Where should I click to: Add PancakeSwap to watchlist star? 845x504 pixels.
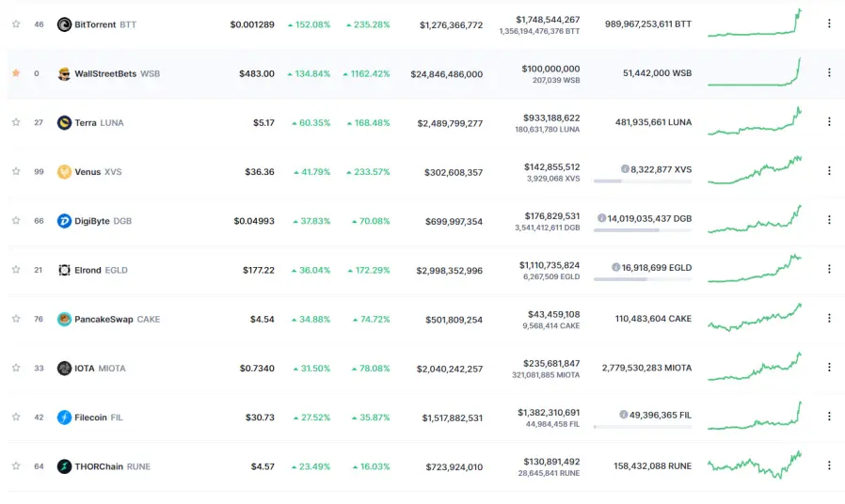pyautogui.click(x=16, y=319)
